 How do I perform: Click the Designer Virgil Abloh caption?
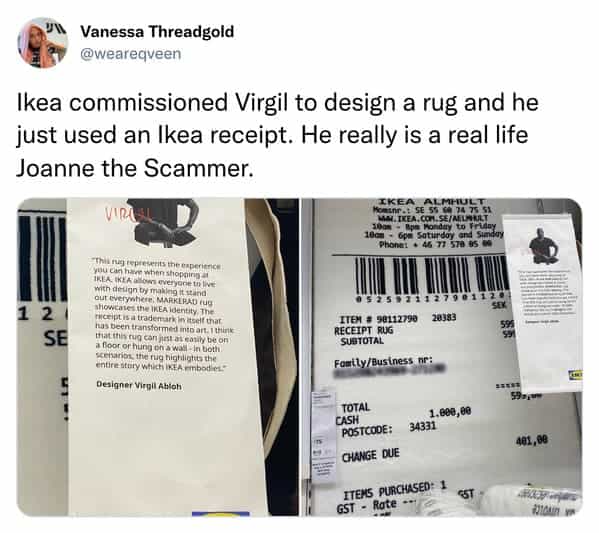(x=139, y=385)
